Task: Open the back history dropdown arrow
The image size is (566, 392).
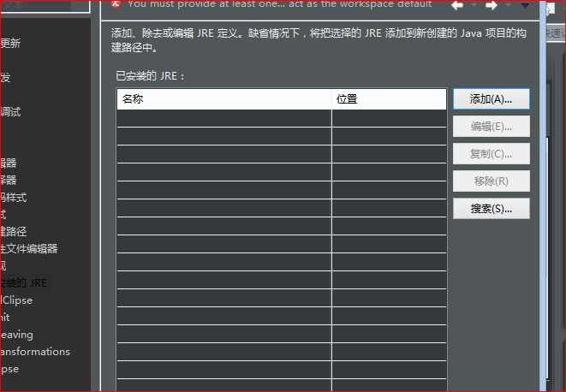Action: click(474, 5)
